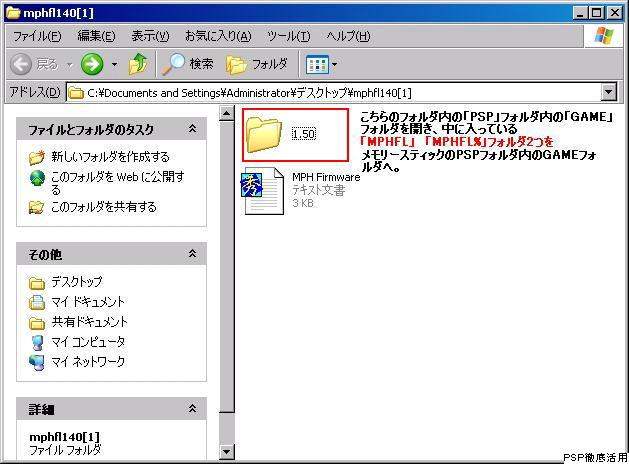Open the ファイル(F) menu

pyautogui.click(x=37, y=36)
